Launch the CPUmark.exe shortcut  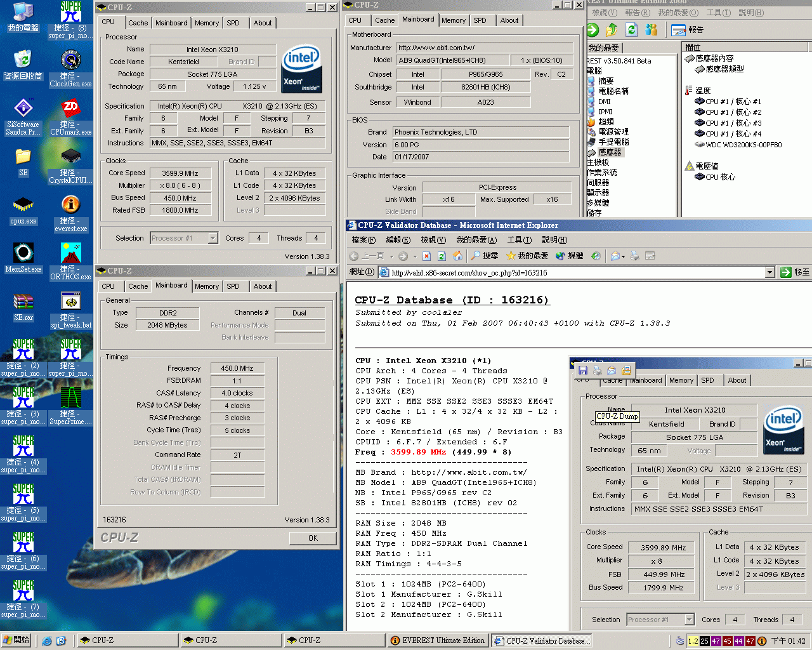(70, 117)
